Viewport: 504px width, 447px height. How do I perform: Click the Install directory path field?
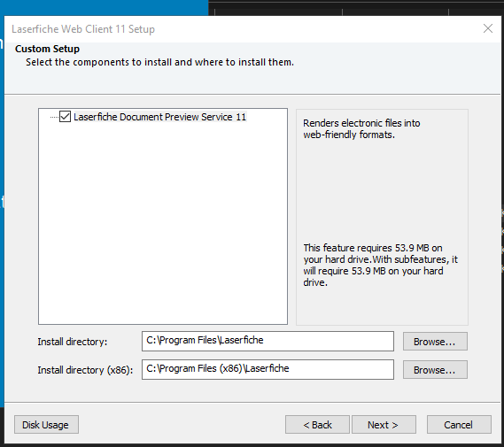(268, 341)
